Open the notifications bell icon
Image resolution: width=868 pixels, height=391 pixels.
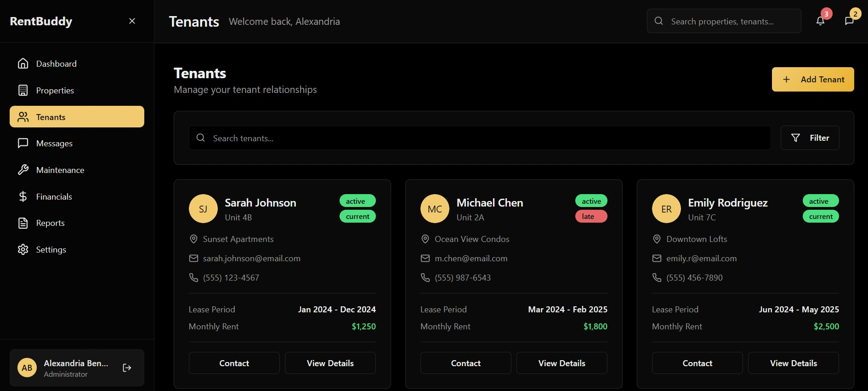pos(820,21)
